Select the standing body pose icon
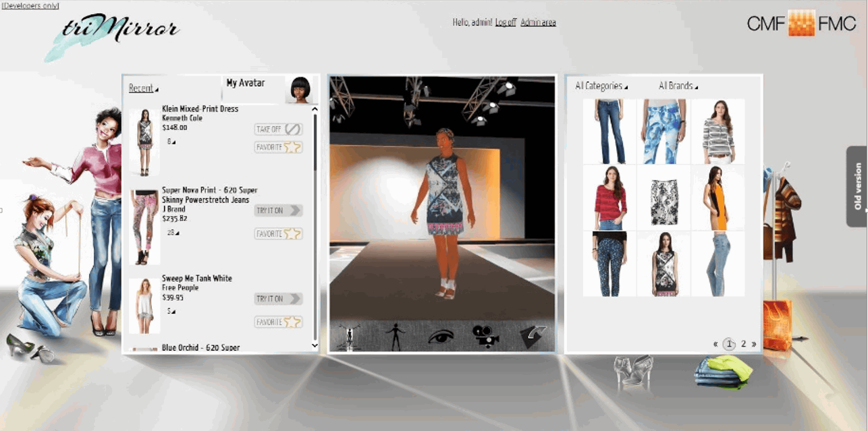 395,336
